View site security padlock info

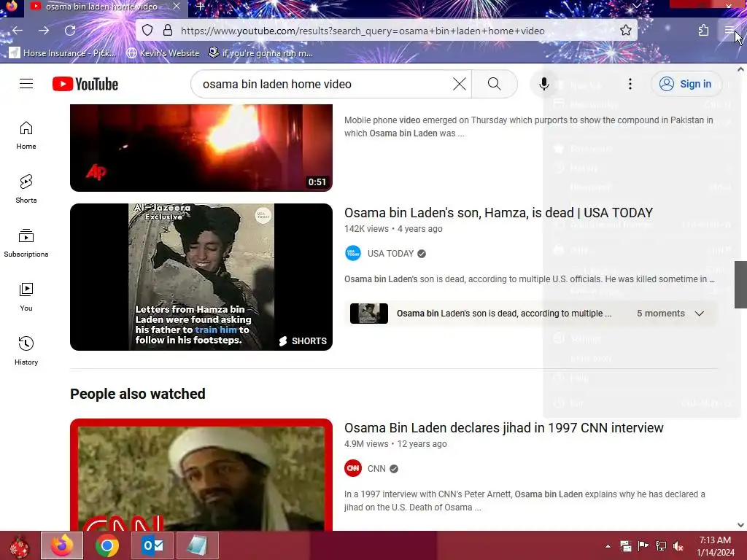(168, 31)
